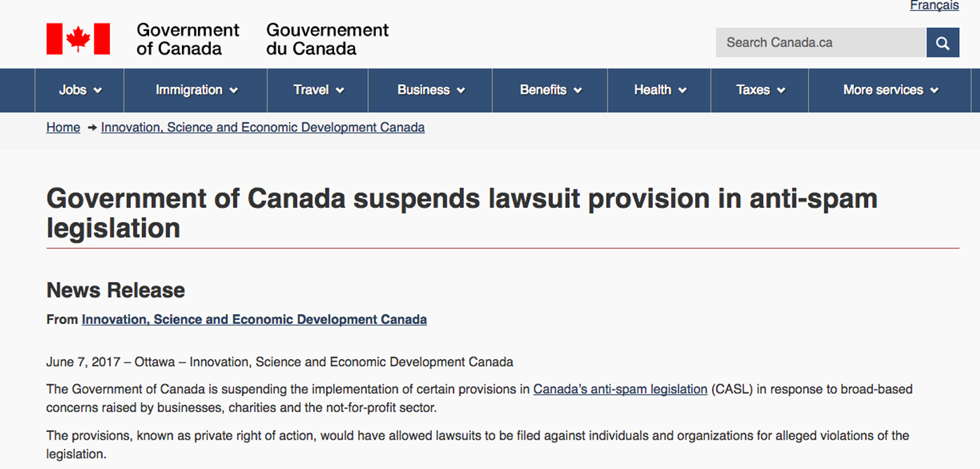Expand the Travel menu

(x=318, y=90)
